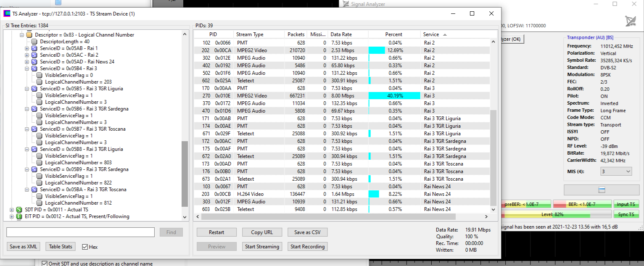Image resolution: width=644 pixels, height=266 pixels.
Task: Expand the SDT PID 0x0011 Actual TS node
Action: click(x=11, y=210)
